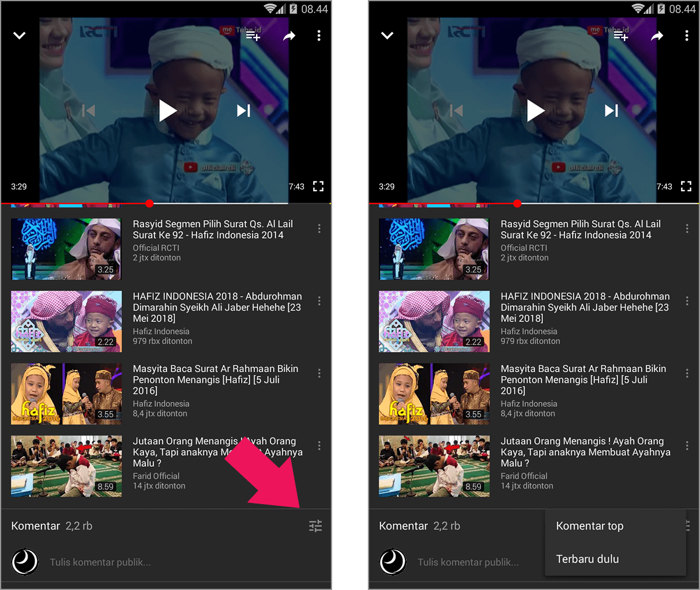Tap Tulis komentar publik field in right screenshot
The width and height of the screenshot is (700, 590).
tap(468, 562)
